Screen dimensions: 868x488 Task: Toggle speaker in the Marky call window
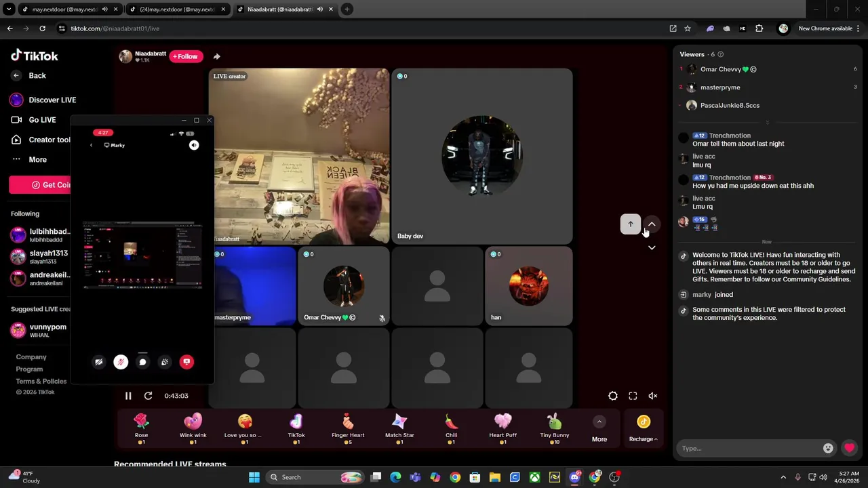coord(194,145)
